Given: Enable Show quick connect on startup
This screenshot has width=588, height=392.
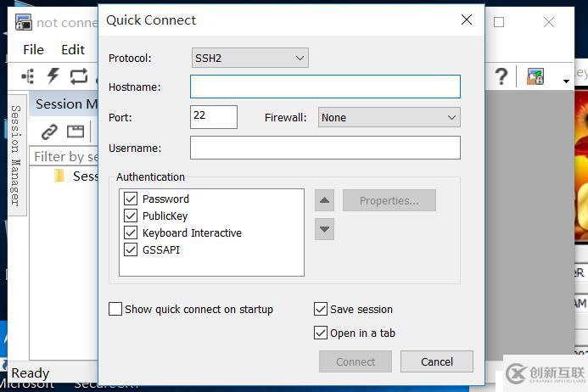Looking at the screenshot, I should point(115,309).
